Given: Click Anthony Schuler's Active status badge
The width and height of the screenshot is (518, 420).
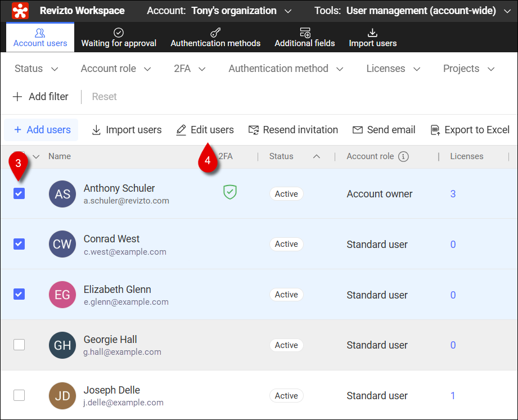Looking at the screenshot, I should pyautogui.click(x=286, y=194).
